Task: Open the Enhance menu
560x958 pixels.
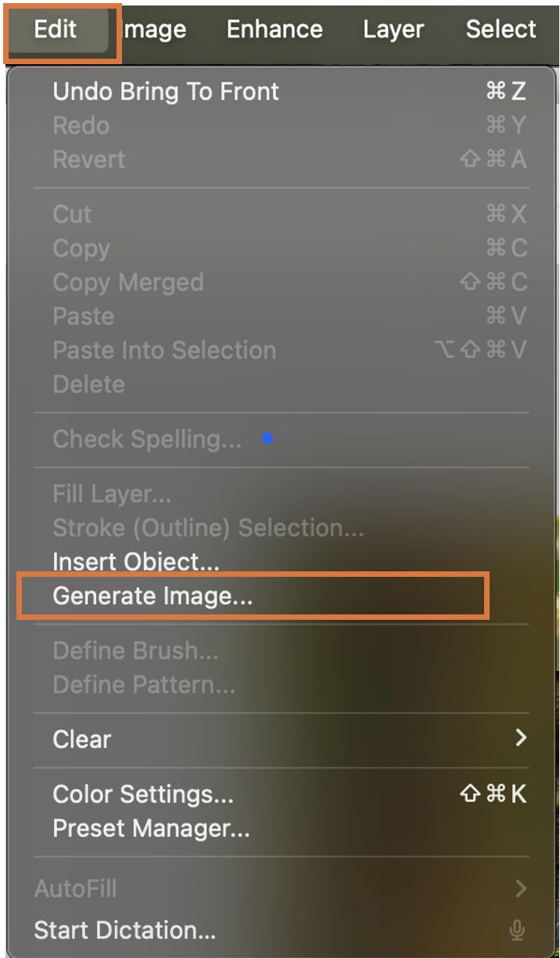Action: tap(275, 30)
